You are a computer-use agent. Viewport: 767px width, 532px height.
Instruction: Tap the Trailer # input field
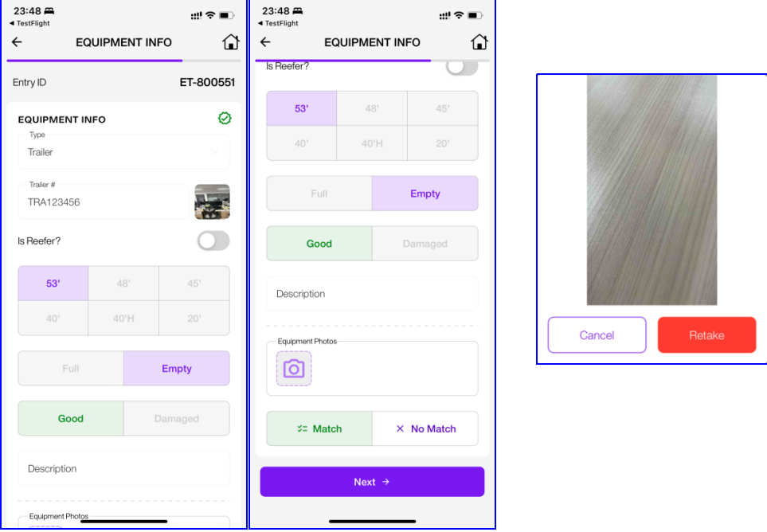[x=104, y=202]
